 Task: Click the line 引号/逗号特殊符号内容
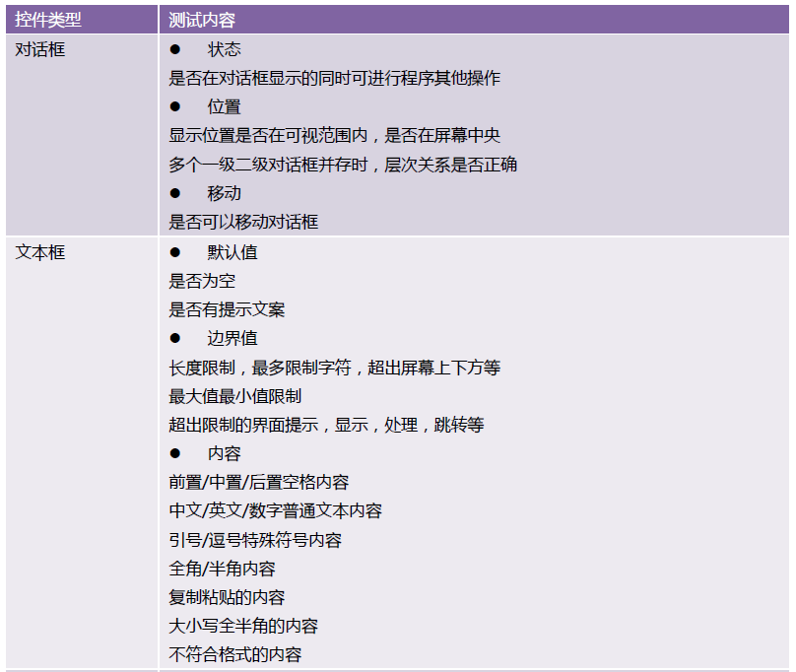[255, 540]
